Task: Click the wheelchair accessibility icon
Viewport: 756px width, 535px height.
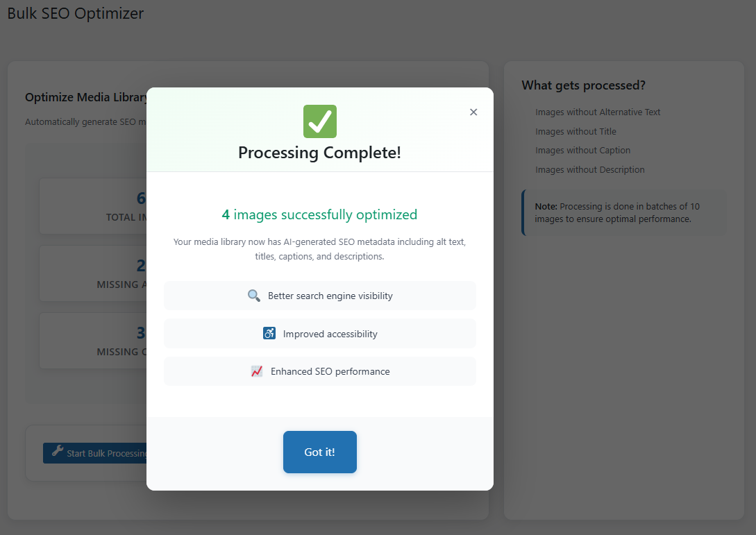Action: [x=269, y=334]
